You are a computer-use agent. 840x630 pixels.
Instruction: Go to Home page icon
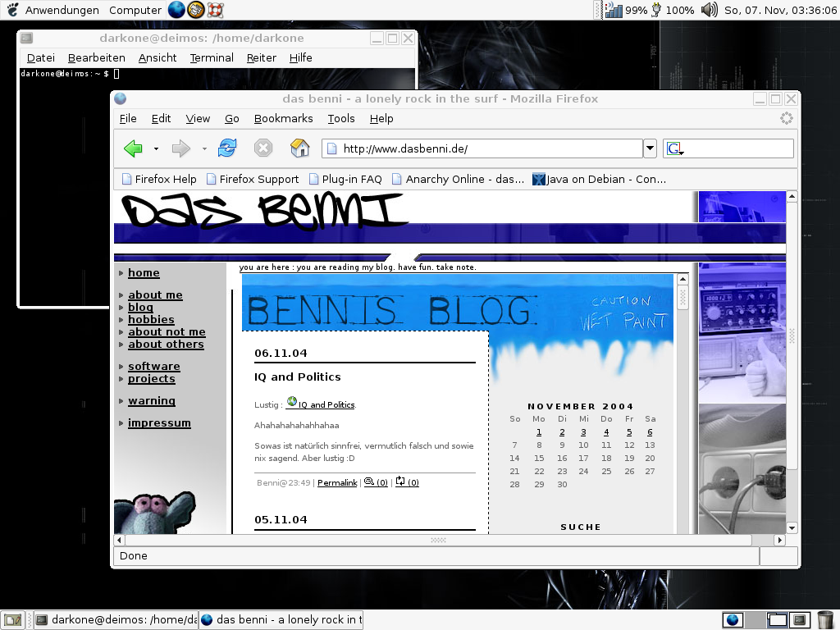pyautogui.click(x=300, y=148)
